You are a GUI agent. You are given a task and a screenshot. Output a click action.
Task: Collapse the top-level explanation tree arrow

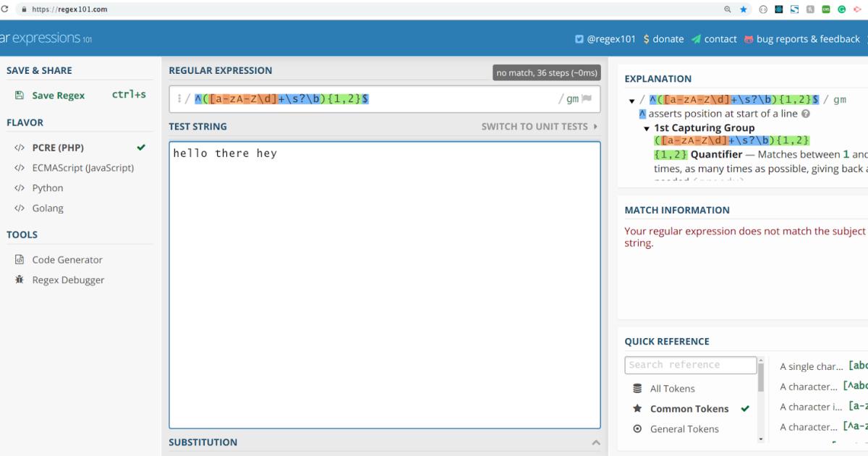pos(631,101)
